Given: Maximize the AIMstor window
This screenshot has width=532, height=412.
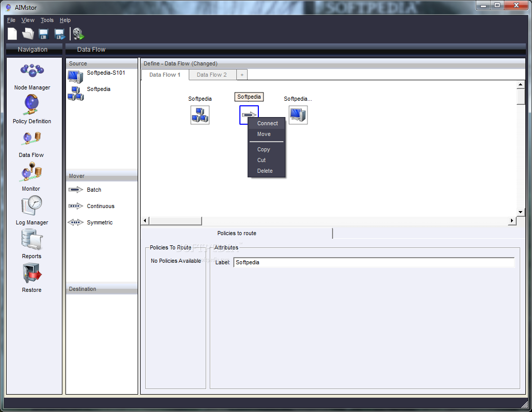Looking at the screenshot, I should [497, 6].
